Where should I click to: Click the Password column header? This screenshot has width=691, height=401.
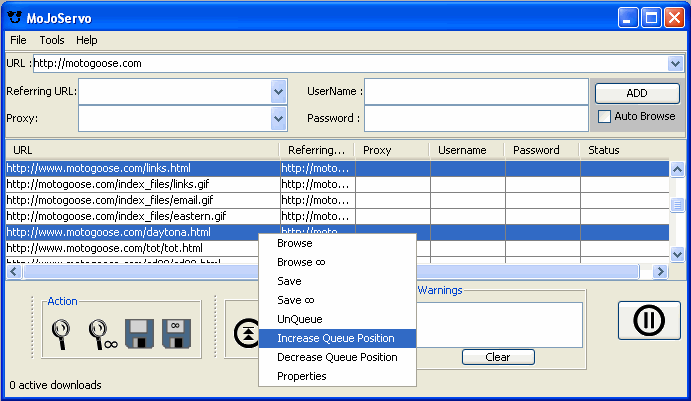click(x=542, y=150)
